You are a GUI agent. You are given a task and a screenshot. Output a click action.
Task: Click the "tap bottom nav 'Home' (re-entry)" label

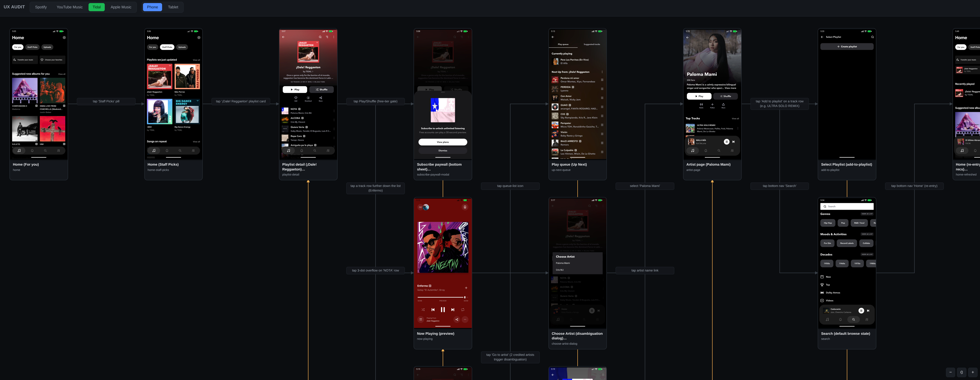914,186
